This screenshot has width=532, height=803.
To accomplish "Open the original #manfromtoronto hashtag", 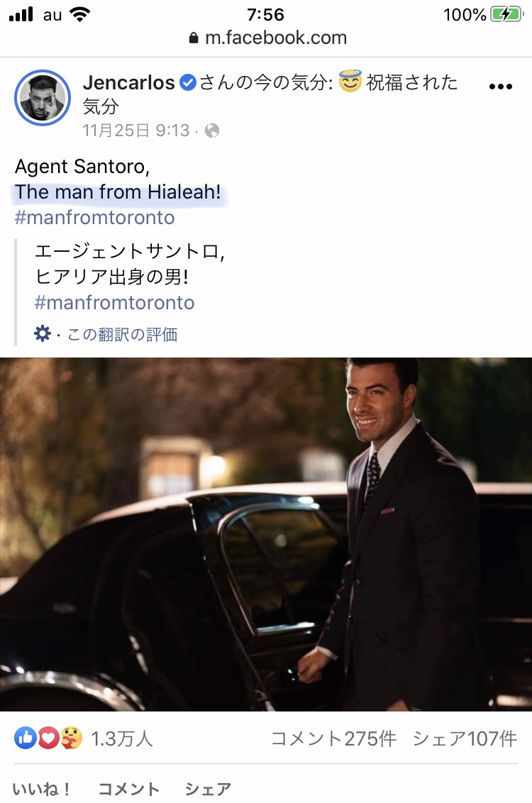I will [x=95, y=218].
